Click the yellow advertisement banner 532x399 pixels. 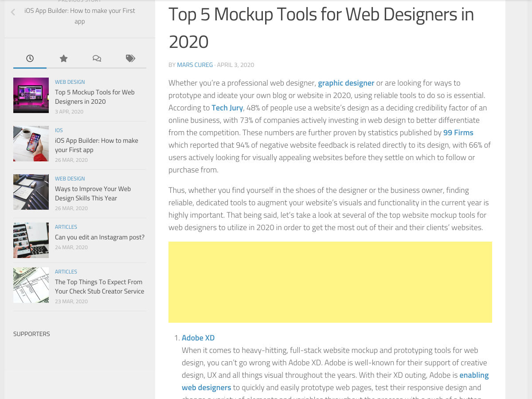pyautogui.click(x=330, y=282)
